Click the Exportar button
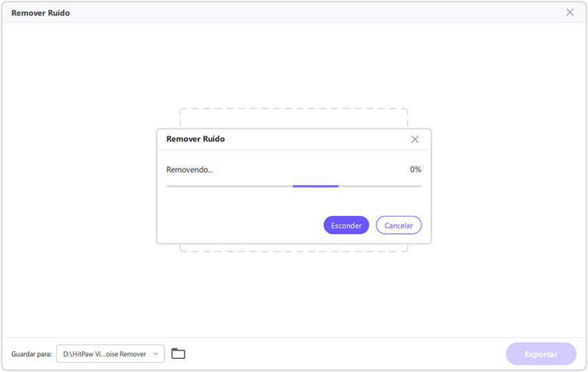The height and width of the screenshot is (372, 588). click(541, 353)
